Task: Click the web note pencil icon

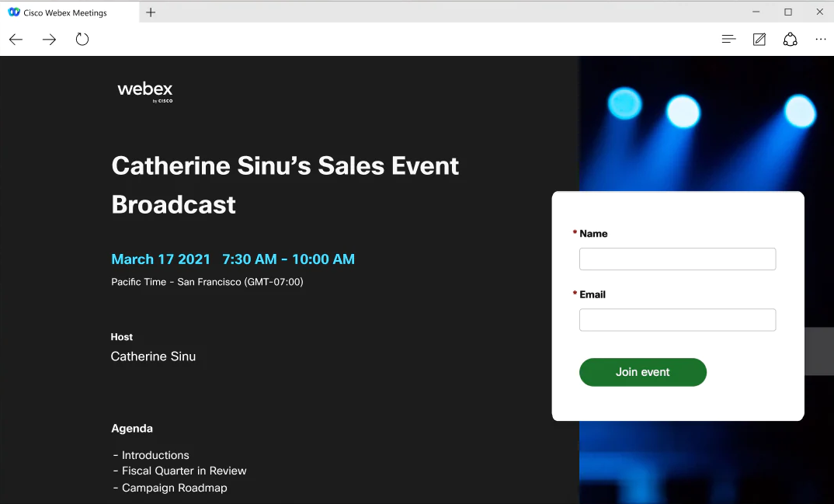Action: pyautogui.click(x=759, y=40)
